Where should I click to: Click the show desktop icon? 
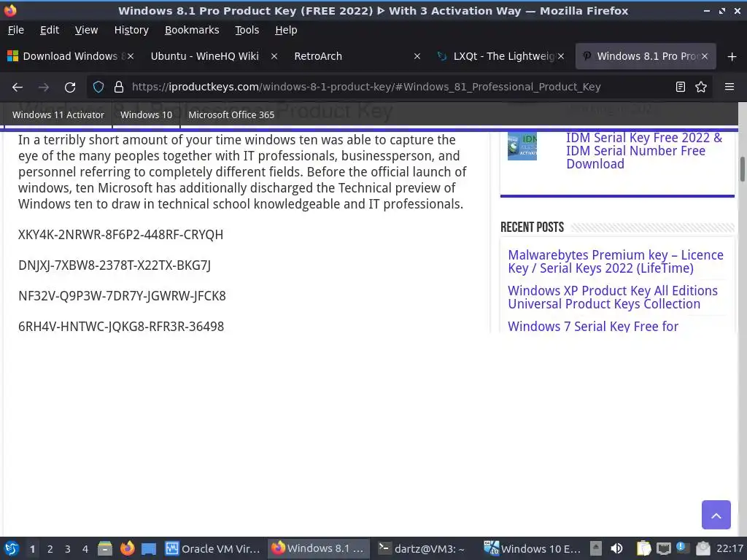pyautogui.click(x=149, y=549)
